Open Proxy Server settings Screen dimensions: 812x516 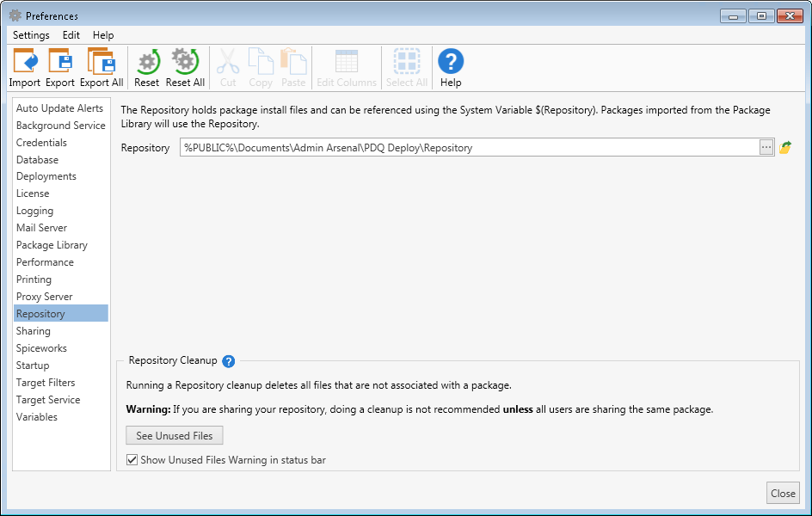61,297
